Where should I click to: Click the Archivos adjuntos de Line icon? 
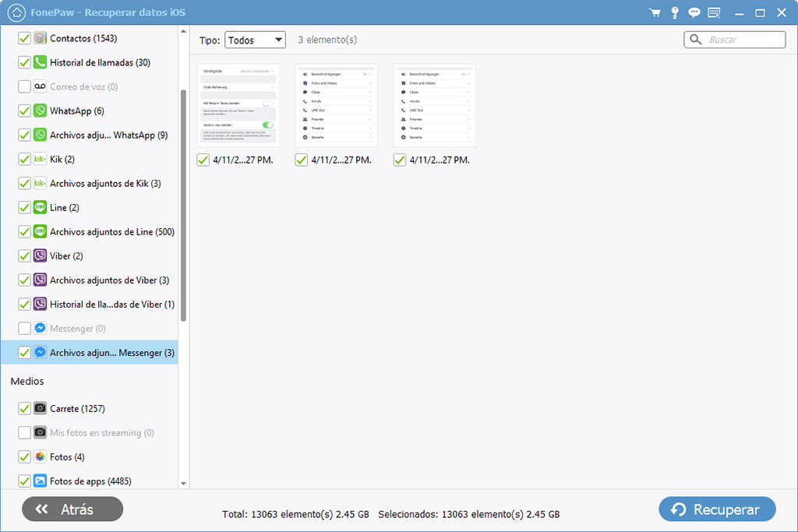pyautogui.click(x=41, y=231)
